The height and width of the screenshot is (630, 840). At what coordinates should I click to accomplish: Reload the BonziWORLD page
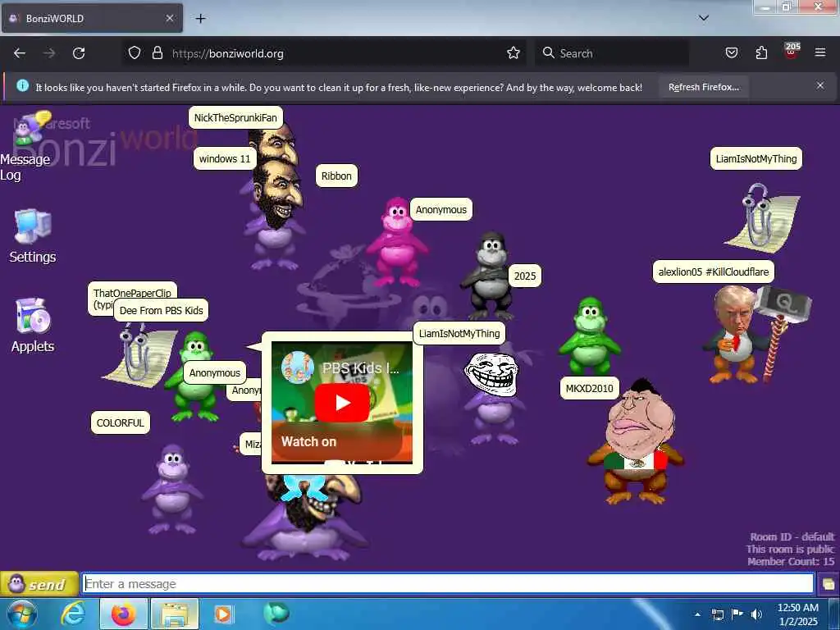click(79, 53)
